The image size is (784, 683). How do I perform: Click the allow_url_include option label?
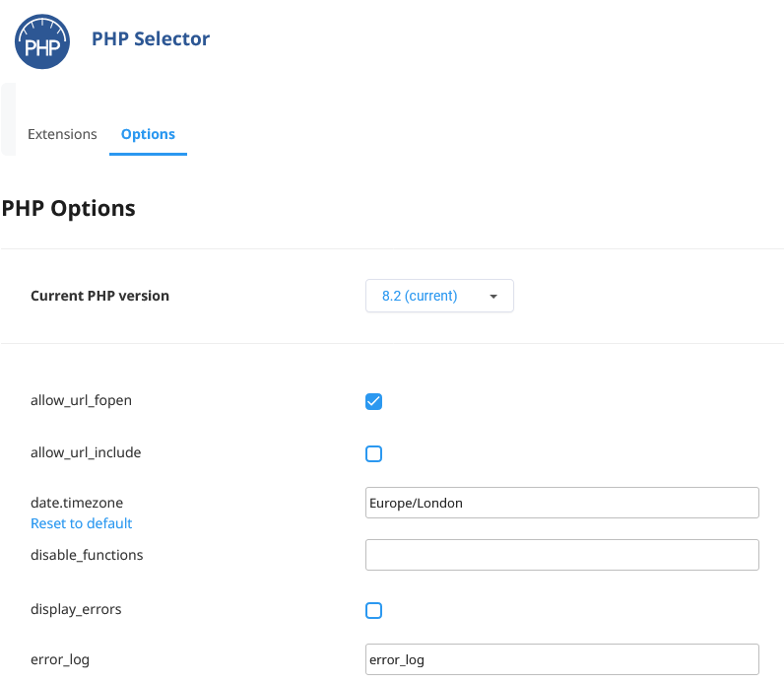coord(86,453)
